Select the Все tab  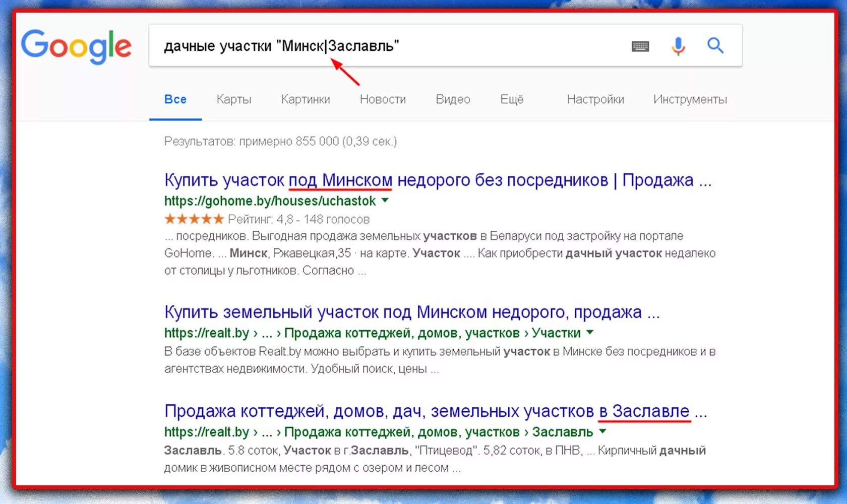175,99
